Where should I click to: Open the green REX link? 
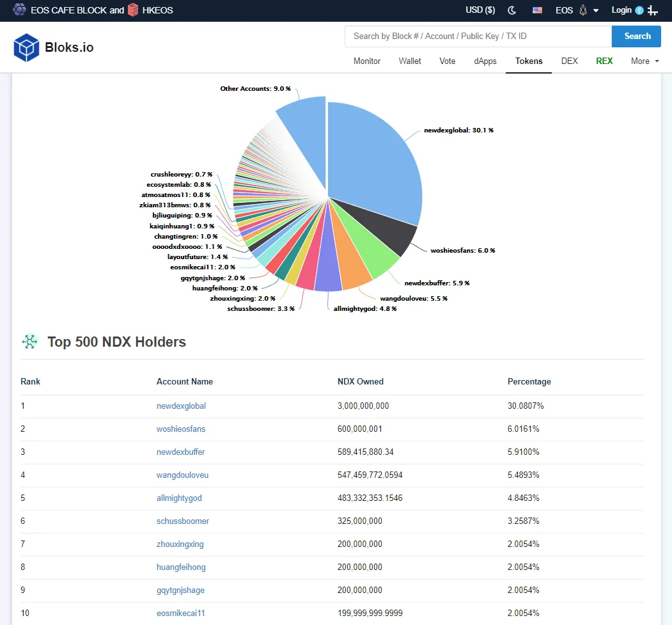[x=604, y=61]
